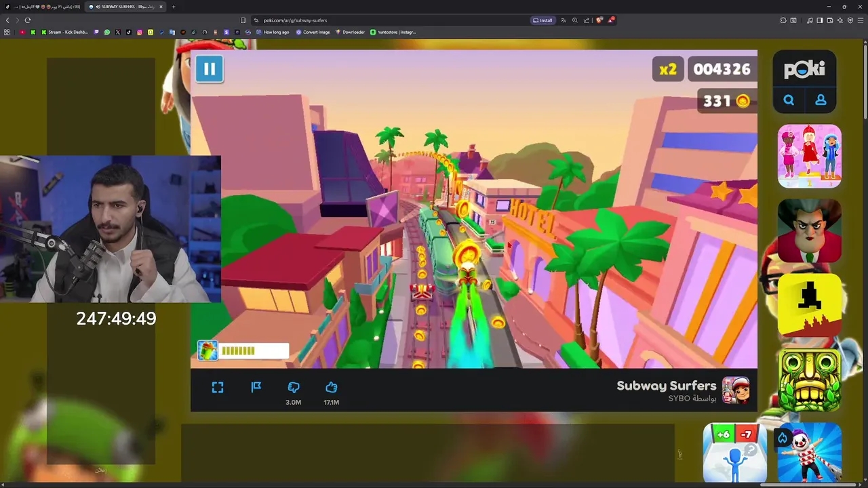Open the Poki user profile icon
Viewport: 868px width, 488px height.
coord(821,100)
